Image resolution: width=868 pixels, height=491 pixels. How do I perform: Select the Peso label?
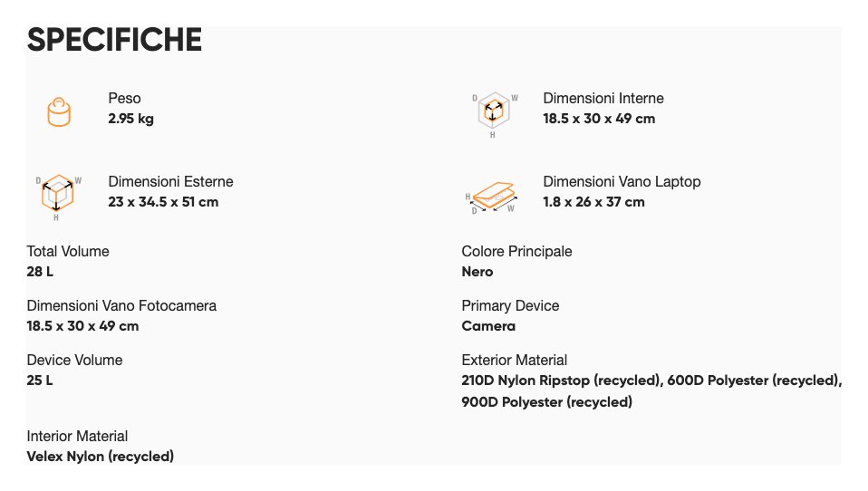click(x=124, y=98)
